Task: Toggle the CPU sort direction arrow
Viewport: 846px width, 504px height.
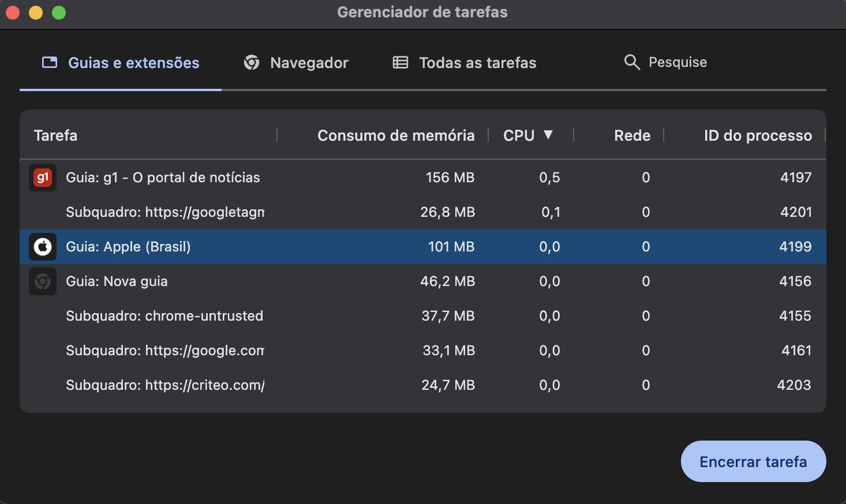Action: 548,135
